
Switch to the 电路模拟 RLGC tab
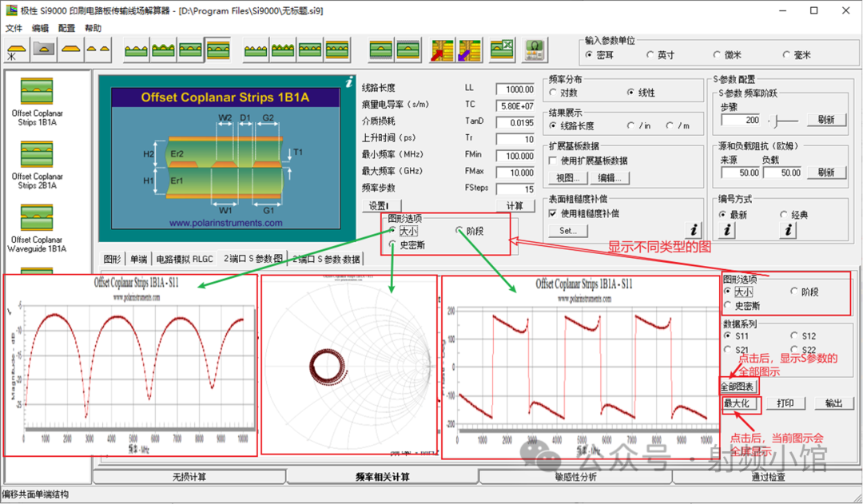185,259
